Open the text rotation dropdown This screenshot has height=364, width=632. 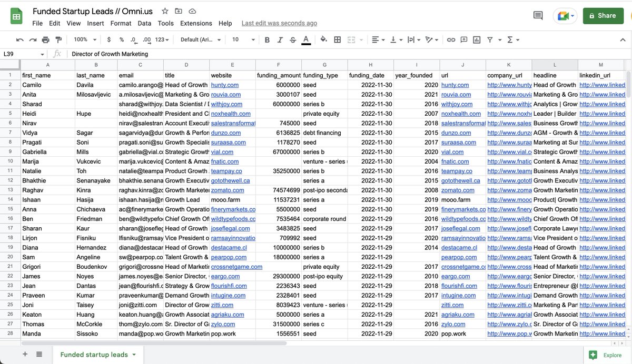click(431, 39)
